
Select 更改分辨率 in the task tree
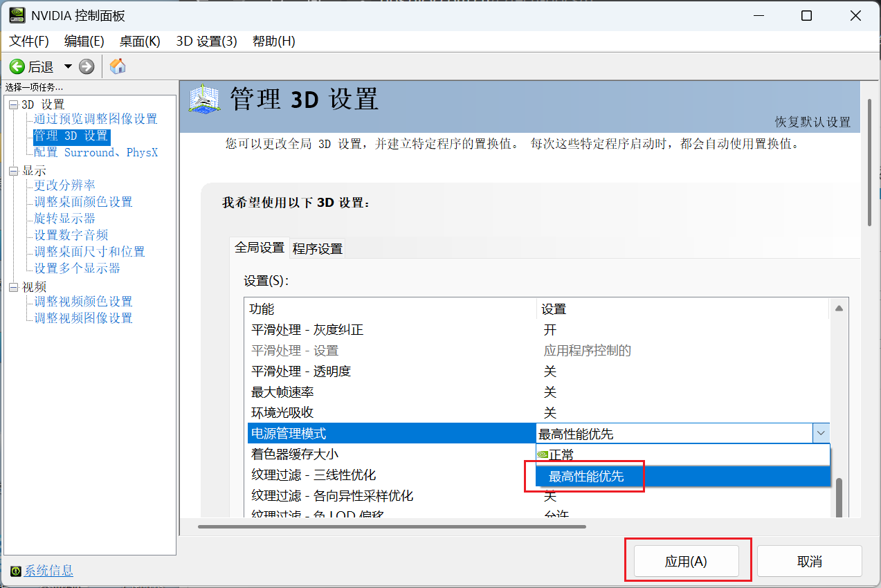[65, 185]
